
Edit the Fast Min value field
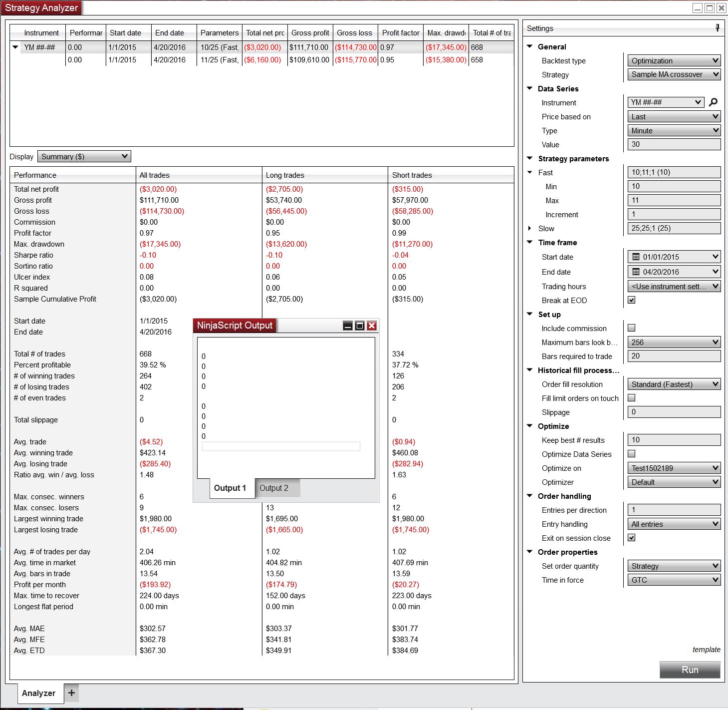click(x=674, y=186)
